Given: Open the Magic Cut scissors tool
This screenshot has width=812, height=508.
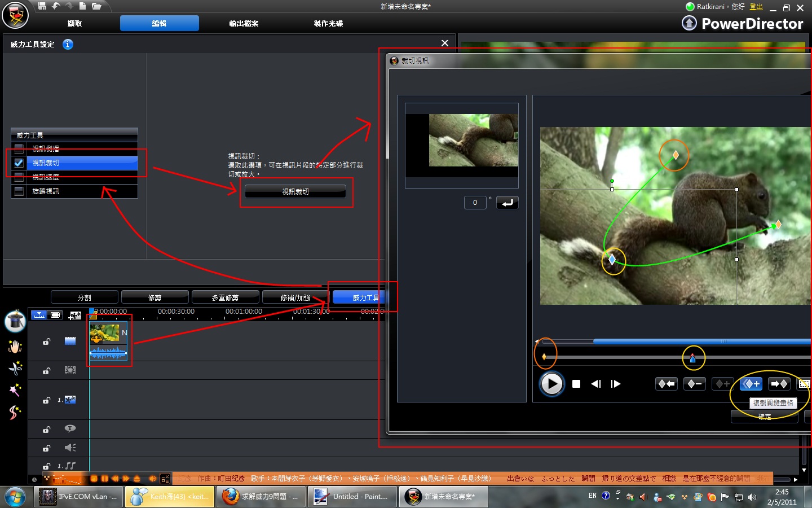Looking at the screenshot, I should tap(15, 368).
